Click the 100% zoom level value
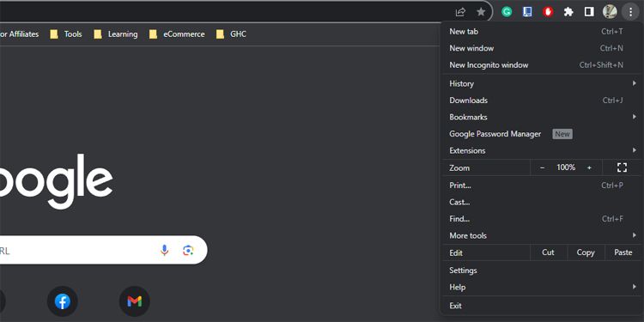Screen dimensions: 644x322 tap(566, 167)
